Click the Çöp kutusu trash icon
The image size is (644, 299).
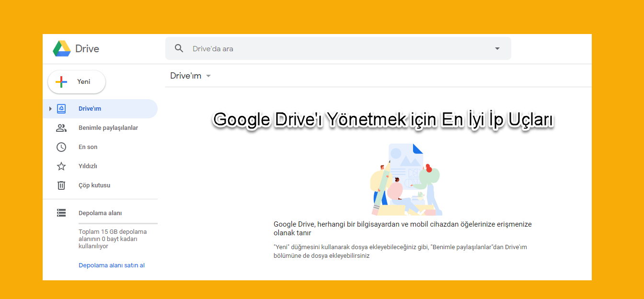tap(61, 185)
